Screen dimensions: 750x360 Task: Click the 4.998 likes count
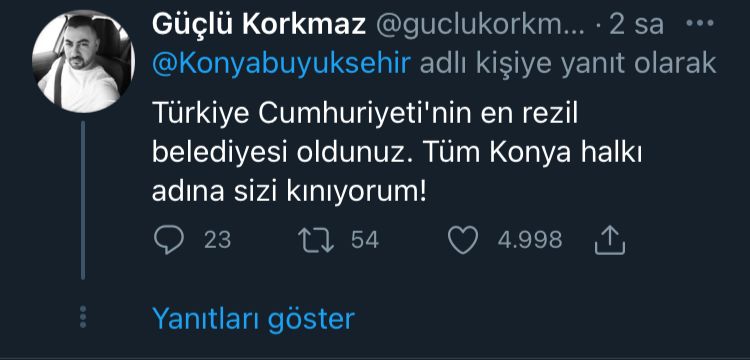pyautogui.click(x=530, y=240)
